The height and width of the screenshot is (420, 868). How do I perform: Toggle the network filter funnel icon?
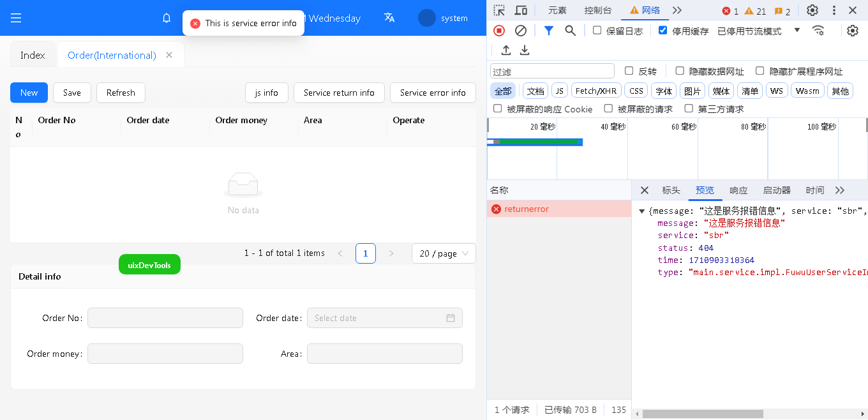coord(548,31)
